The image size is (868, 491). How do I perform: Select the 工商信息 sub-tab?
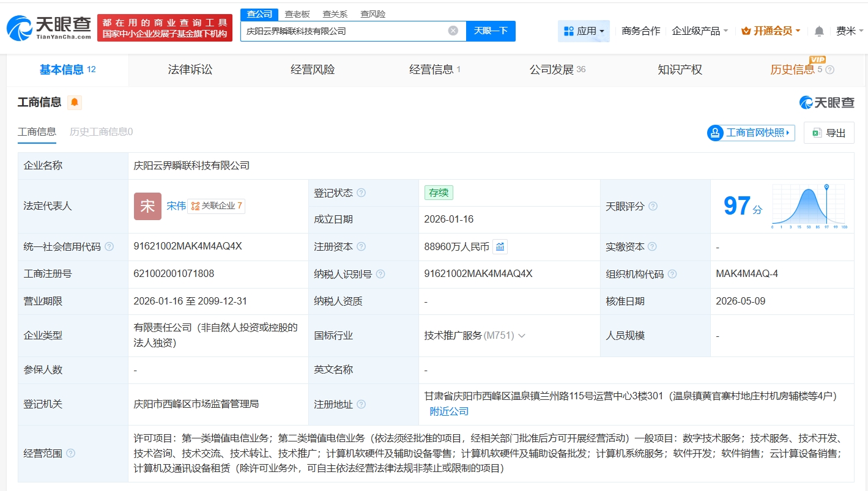pyautogui.click(x=37, y=131)
